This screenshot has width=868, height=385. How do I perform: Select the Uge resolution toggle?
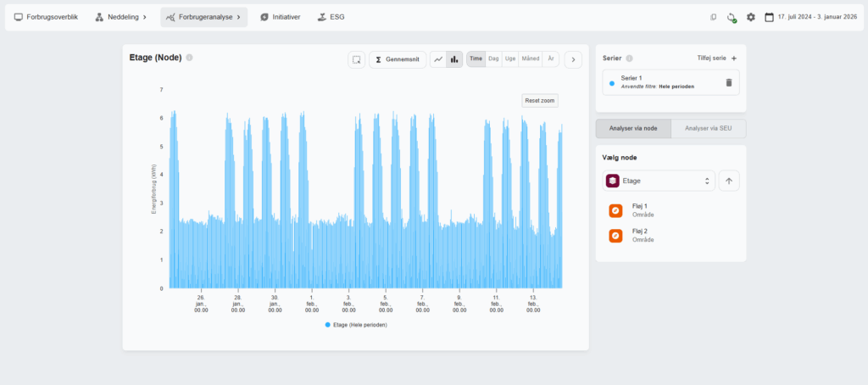tap(509, 59)
